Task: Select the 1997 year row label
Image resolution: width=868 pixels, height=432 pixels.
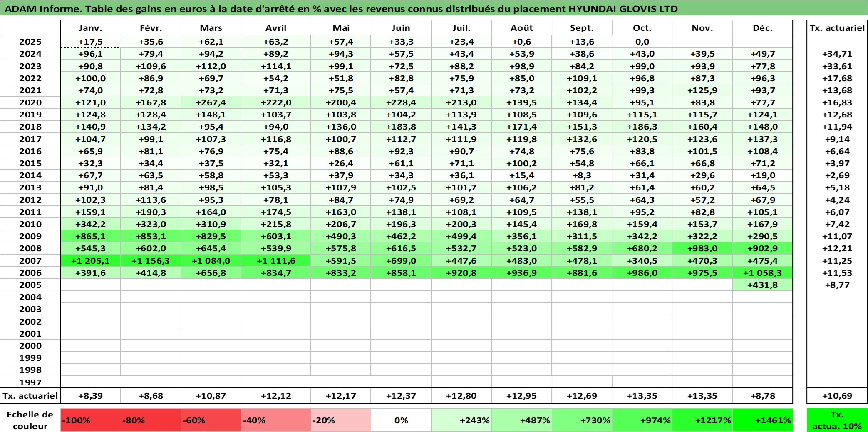Action: [x=30, y=382]
